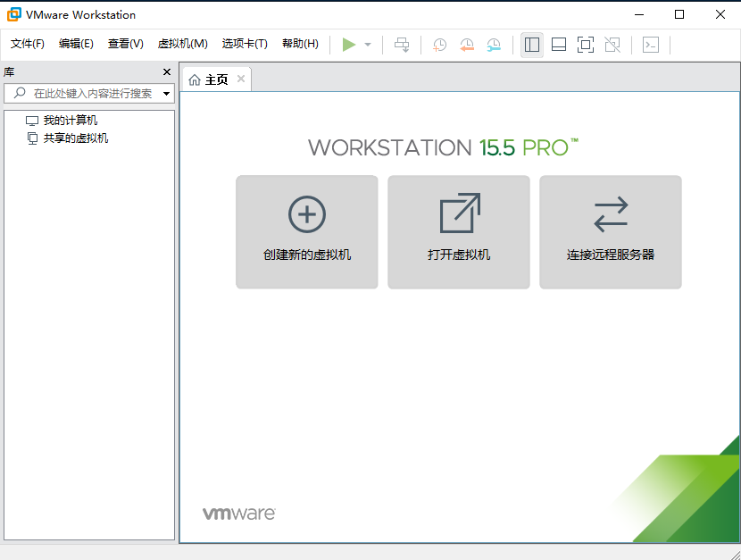Open the snapshot manager wrench icon
The image size is (741, 560).
(x=494, y=45)
